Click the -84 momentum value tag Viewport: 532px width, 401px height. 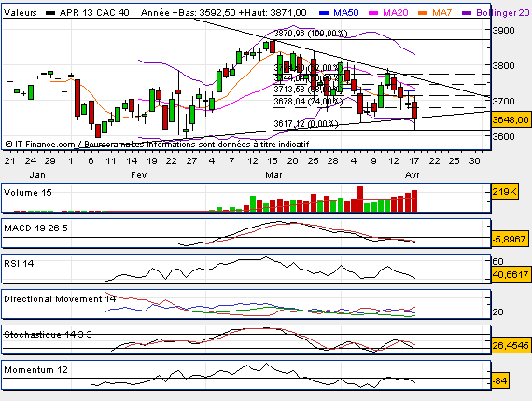pos(499,381)
